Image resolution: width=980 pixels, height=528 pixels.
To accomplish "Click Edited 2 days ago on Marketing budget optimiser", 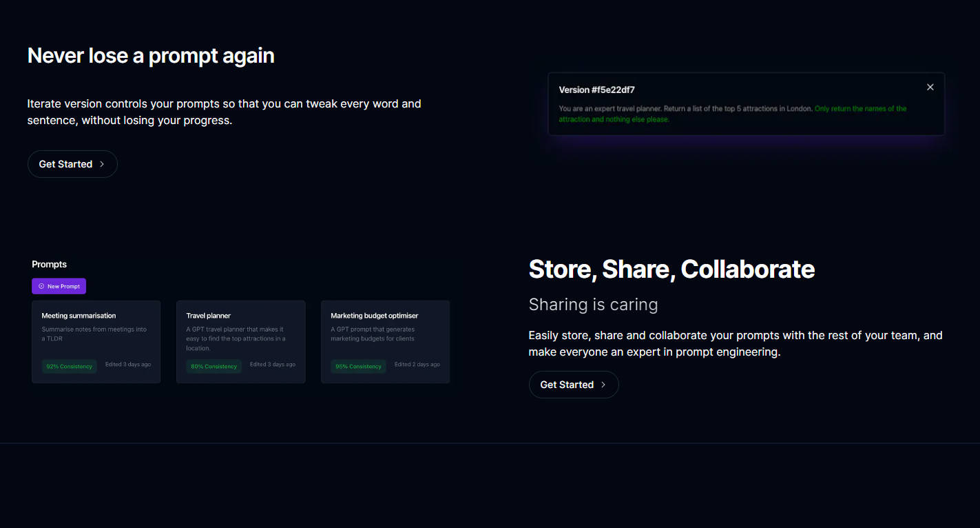I will coord(417,364).
